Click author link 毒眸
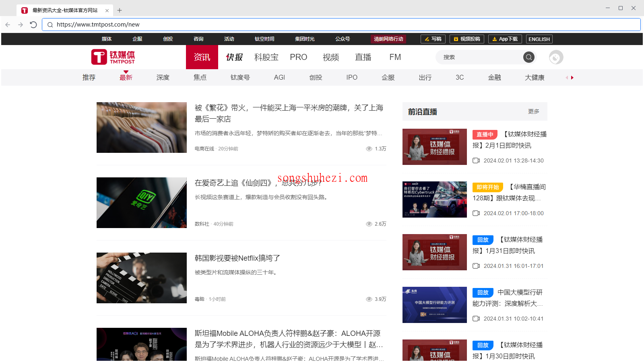This screenshot has width=644, height=362. coord(200,299)
